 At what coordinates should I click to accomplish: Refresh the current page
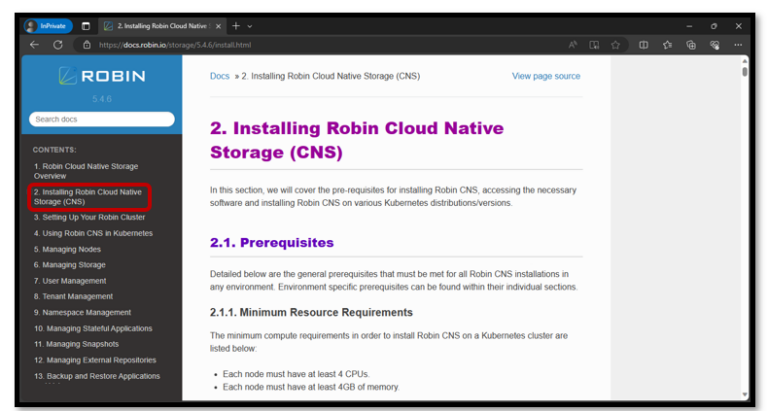[58, 45]
